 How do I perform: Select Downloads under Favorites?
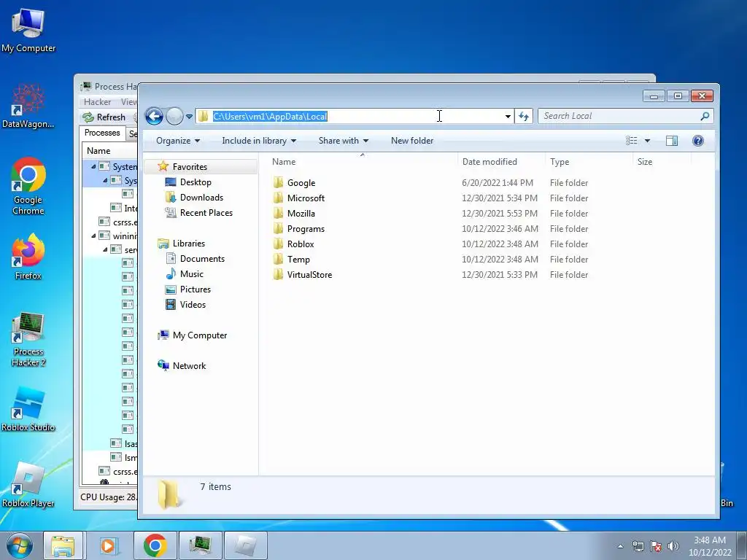(201, 197)
